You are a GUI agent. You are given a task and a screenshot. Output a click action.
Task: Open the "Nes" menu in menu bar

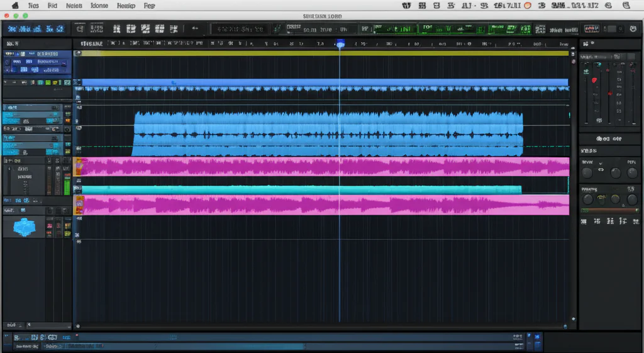[33, 5]
